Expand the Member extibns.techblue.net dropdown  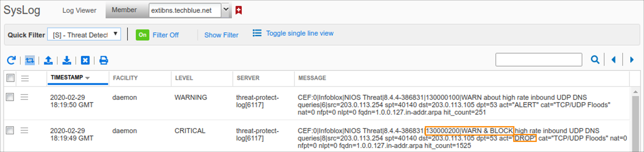pyautogui.click(x=226, y=10)
